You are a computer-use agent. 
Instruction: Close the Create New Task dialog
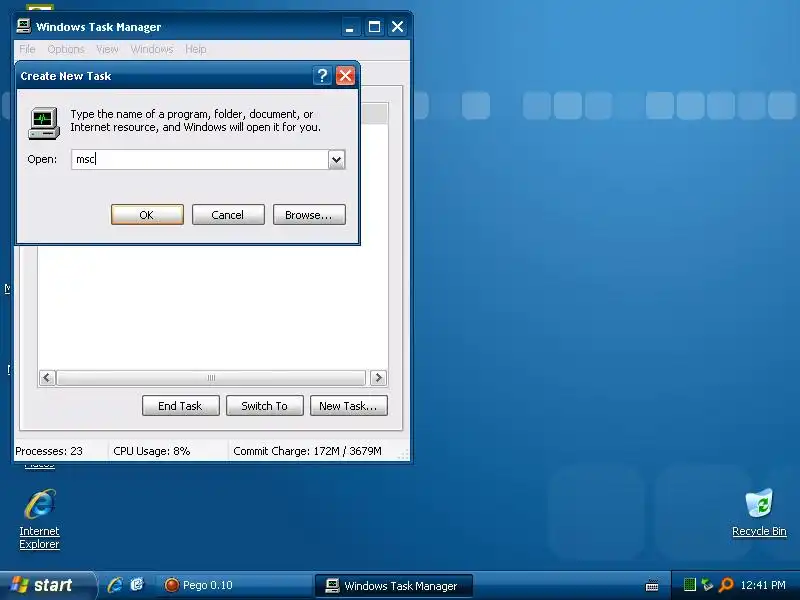pos(345,76)
